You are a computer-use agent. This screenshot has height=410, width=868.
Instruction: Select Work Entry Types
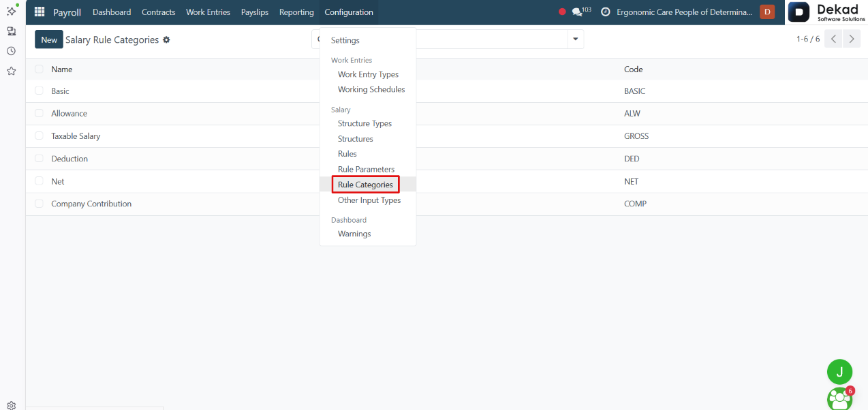coord(368,74)
